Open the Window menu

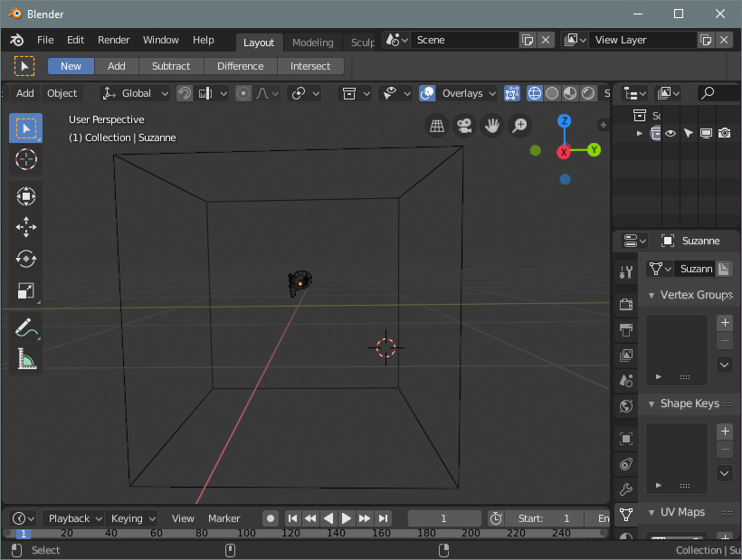click(161, 40)
